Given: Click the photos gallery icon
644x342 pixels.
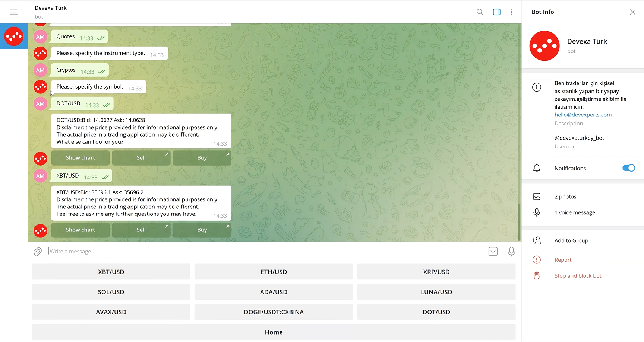Looking at the screenshot, I should pyautogui.click(x=537, y=196).
